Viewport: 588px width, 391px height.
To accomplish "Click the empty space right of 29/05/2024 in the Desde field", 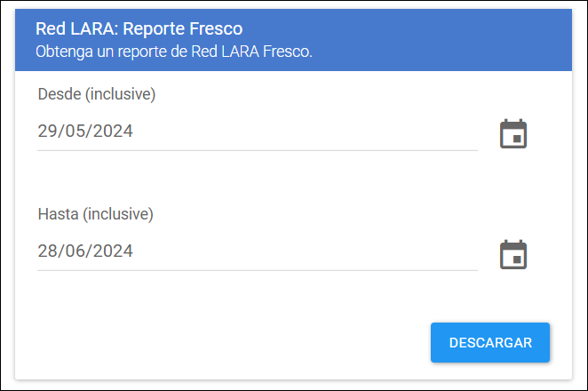I will [x=306, y=132].
